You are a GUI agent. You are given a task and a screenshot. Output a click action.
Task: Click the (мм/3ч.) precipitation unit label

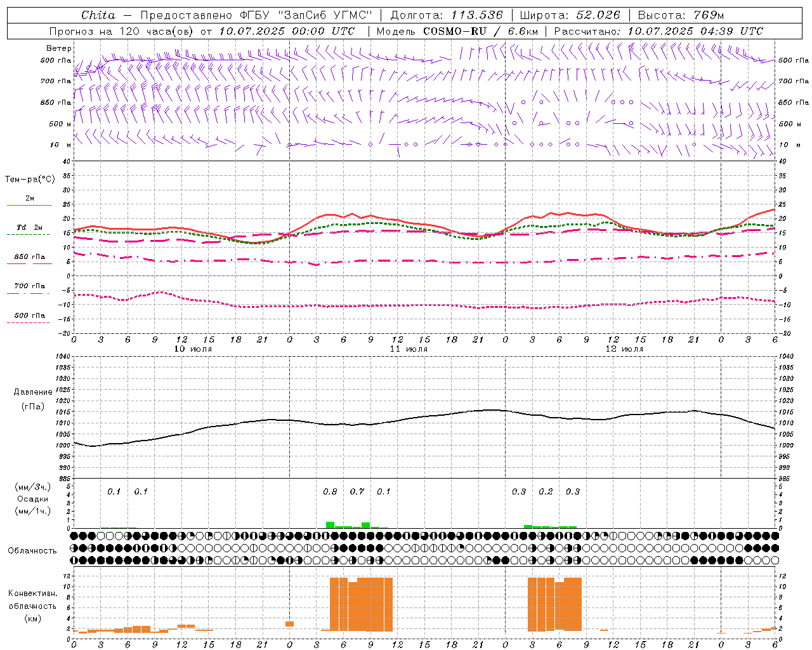[33, 487]
